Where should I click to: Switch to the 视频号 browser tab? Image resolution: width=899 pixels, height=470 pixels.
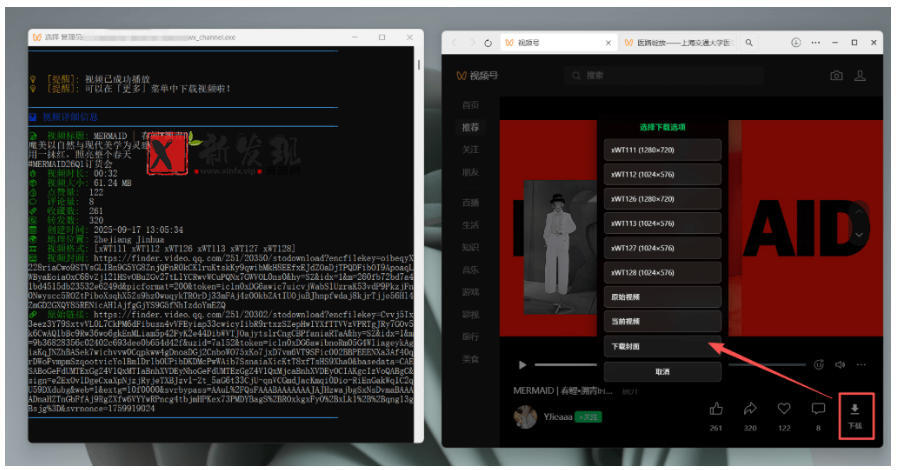coord(560,43)
